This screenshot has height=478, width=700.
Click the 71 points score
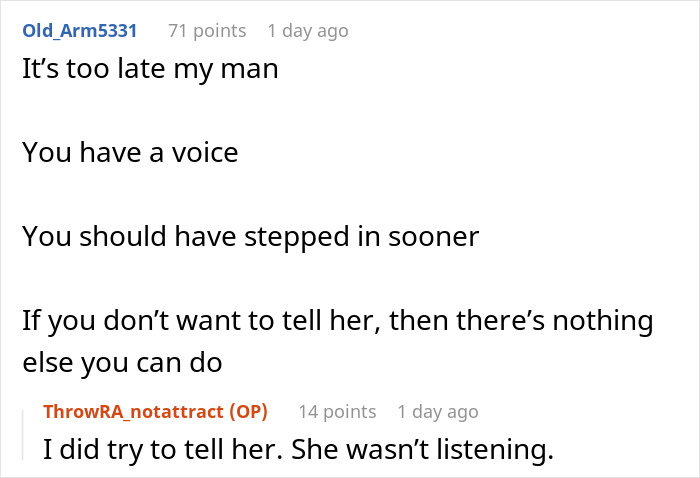(207, 31)
